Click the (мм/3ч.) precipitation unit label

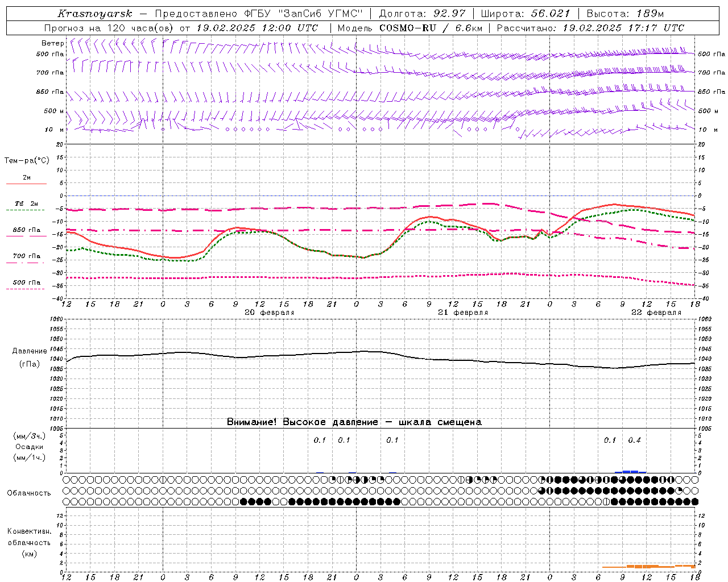tap(30, 436)
